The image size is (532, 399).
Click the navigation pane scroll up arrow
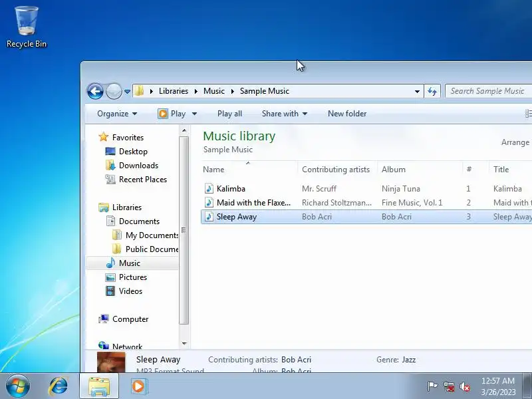[x=184, y=130]
